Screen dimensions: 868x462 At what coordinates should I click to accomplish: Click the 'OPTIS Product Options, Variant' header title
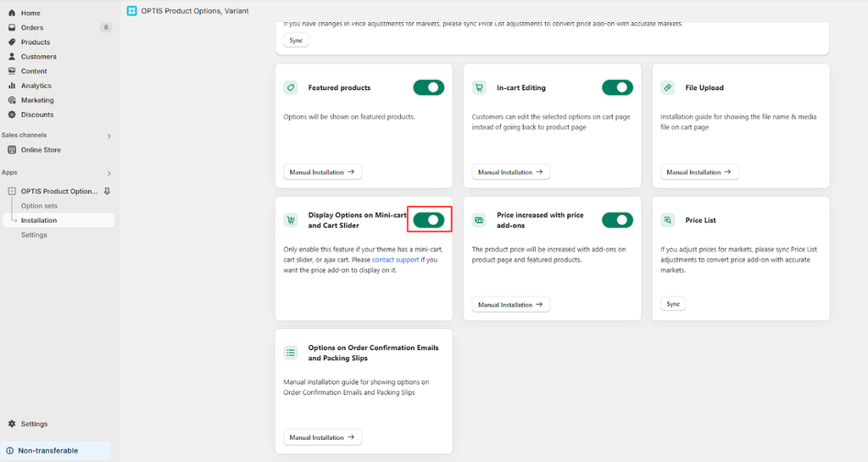(195, 10)
